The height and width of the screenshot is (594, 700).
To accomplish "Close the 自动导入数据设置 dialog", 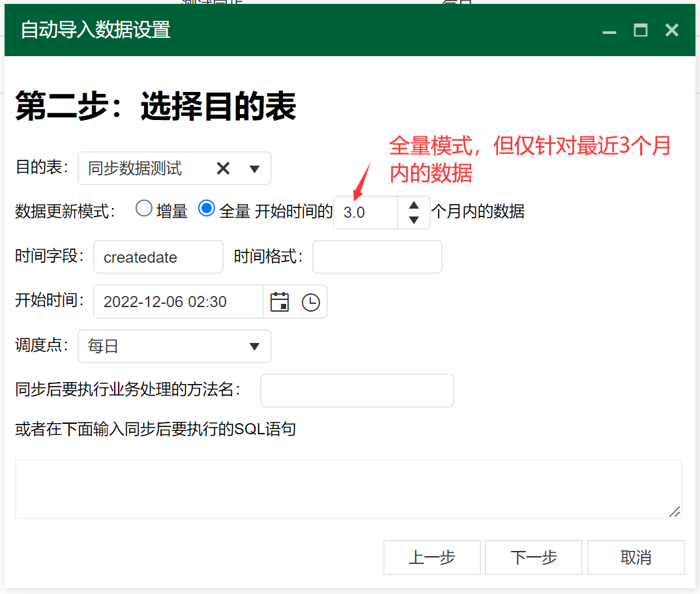I will tap(672, 31).
